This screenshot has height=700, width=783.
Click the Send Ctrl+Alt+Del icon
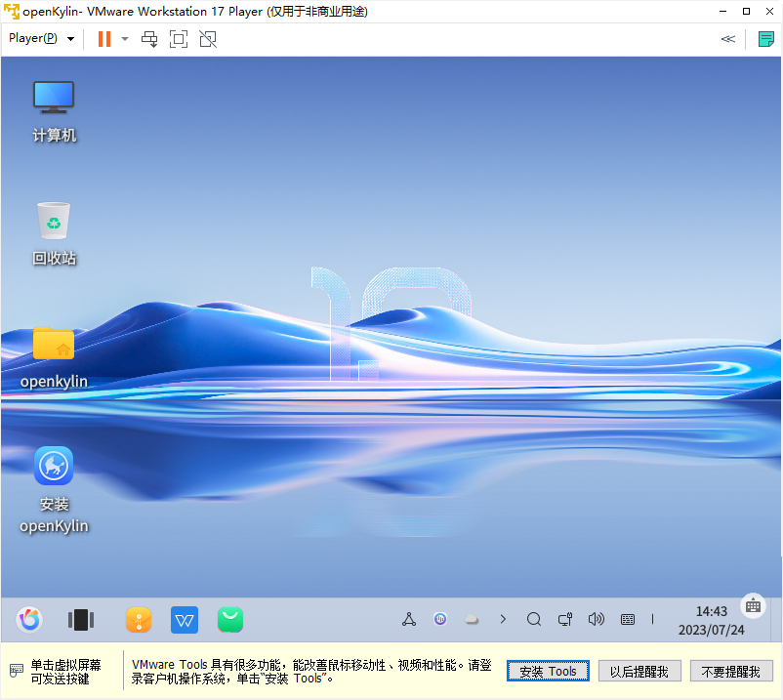click(149, 39)
